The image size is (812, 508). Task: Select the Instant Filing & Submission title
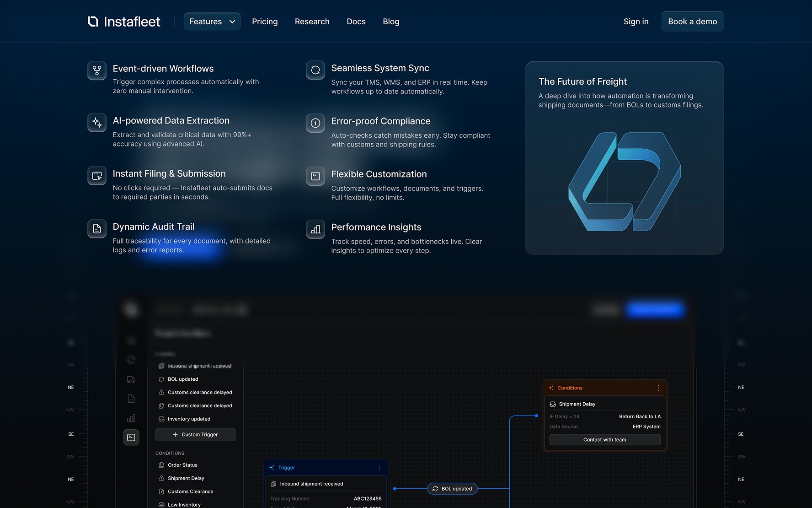[169, 173]
